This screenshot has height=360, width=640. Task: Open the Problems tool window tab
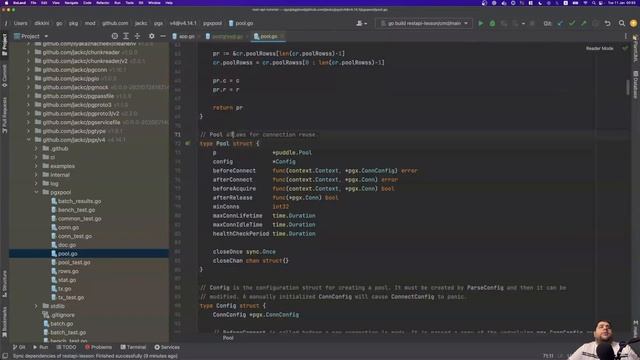(x=98, y=347)
